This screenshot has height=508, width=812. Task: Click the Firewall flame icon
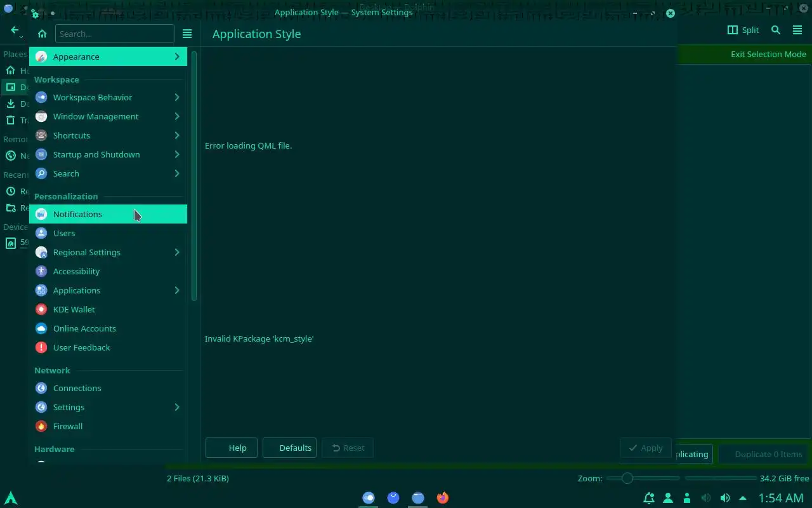41,426
